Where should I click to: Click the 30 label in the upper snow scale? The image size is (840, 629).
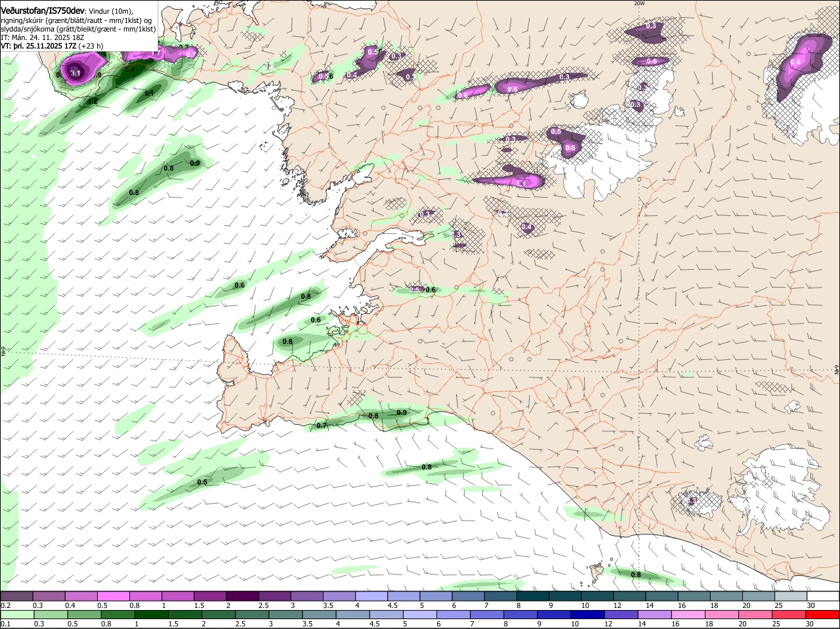click(811, 605)
